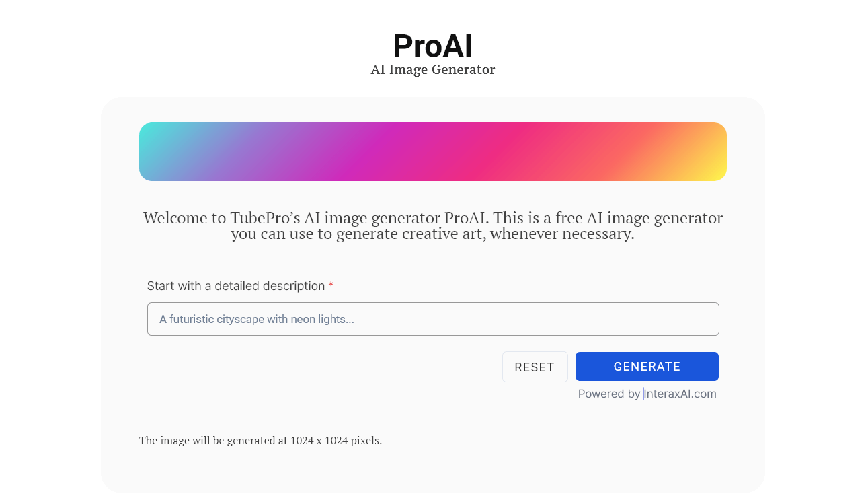The width and height of the screenshot is (868, 496).
Task: Click the pink center of the gradient banner
Action: click(x=432, y=151)
